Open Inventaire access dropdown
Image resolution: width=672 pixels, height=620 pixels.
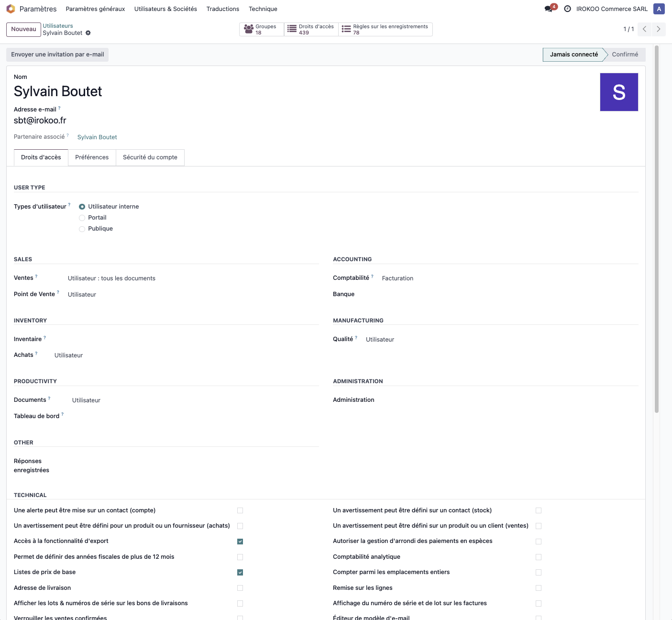(186, 339)
